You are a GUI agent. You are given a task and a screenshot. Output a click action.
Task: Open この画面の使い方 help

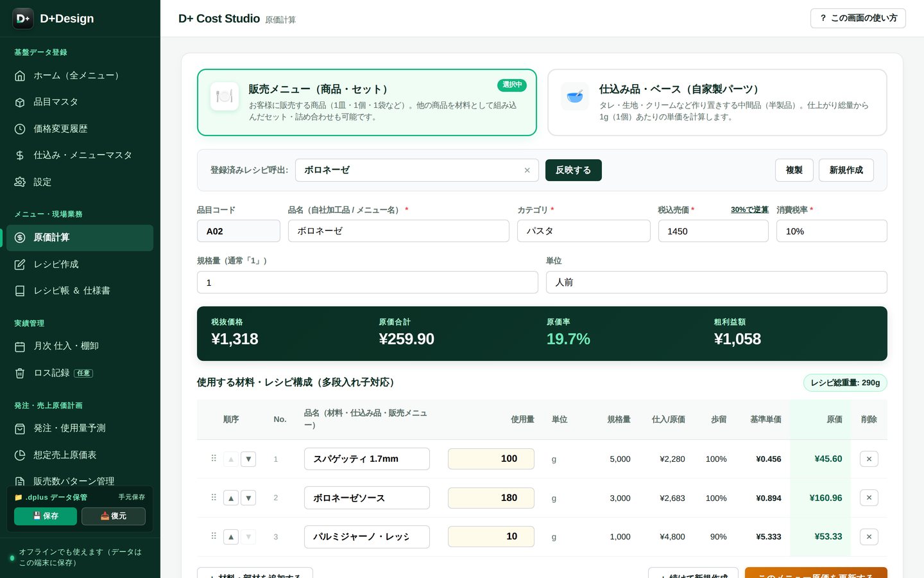tap(858, 18)
